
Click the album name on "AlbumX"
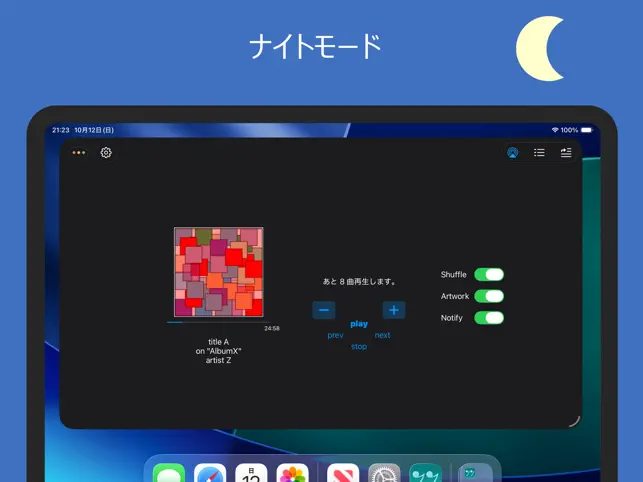[x=219, y=351]
